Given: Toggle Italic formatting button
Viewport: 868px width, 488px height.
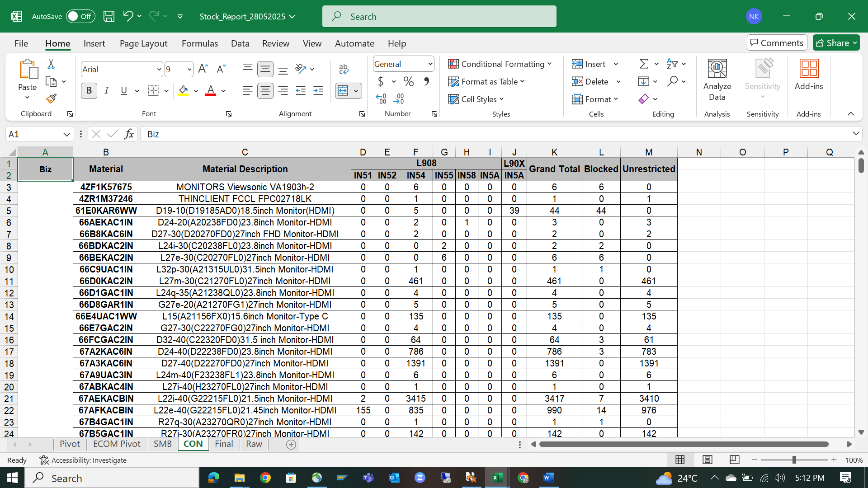Looking at the screenshot, I should 107,91.
